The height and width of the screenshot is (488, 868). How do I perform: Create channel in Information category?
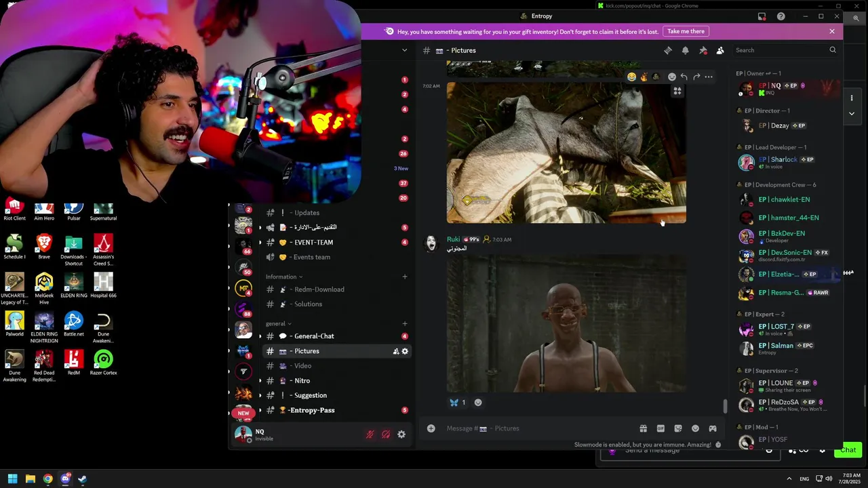coord(405,277)
